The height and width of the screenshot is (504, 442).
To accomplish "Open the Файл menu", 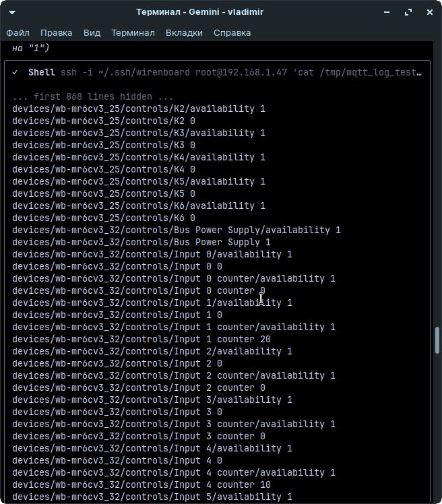I will tap(18, 32).
